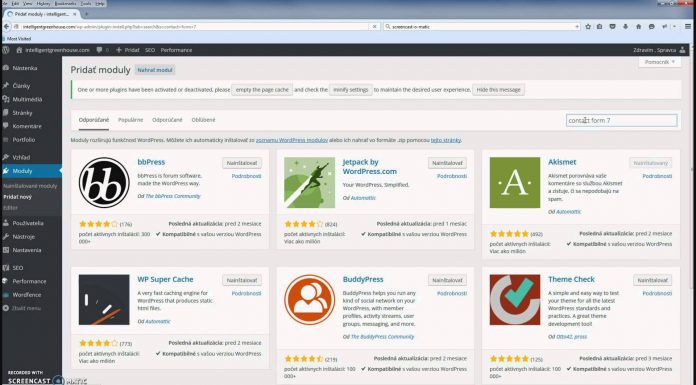Image resolution: width=696 pixels, height=385 pixels.
Task: Open Podrobnosti link for bbPress
Action: pyautogui.click(x=246, y=176)
